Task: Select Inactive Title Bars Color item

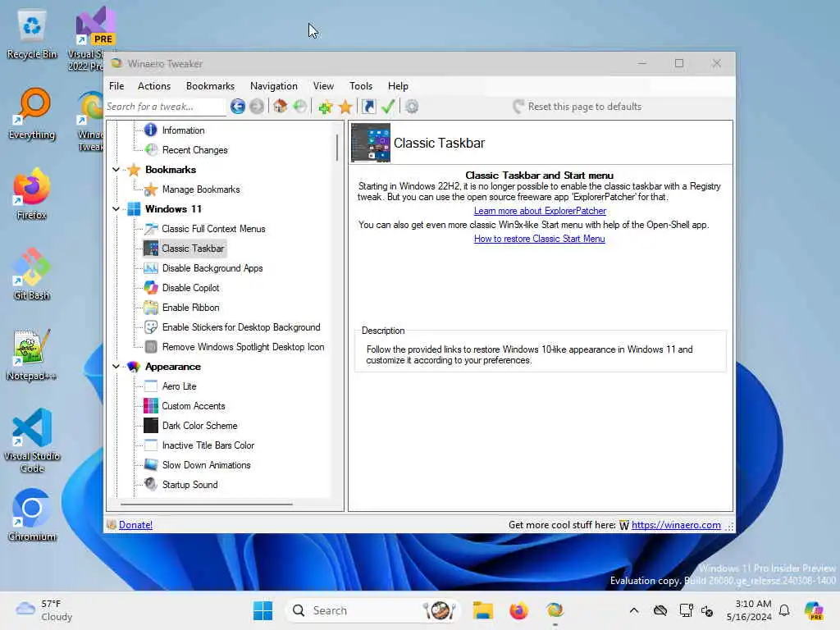Action: click(208, 445)
